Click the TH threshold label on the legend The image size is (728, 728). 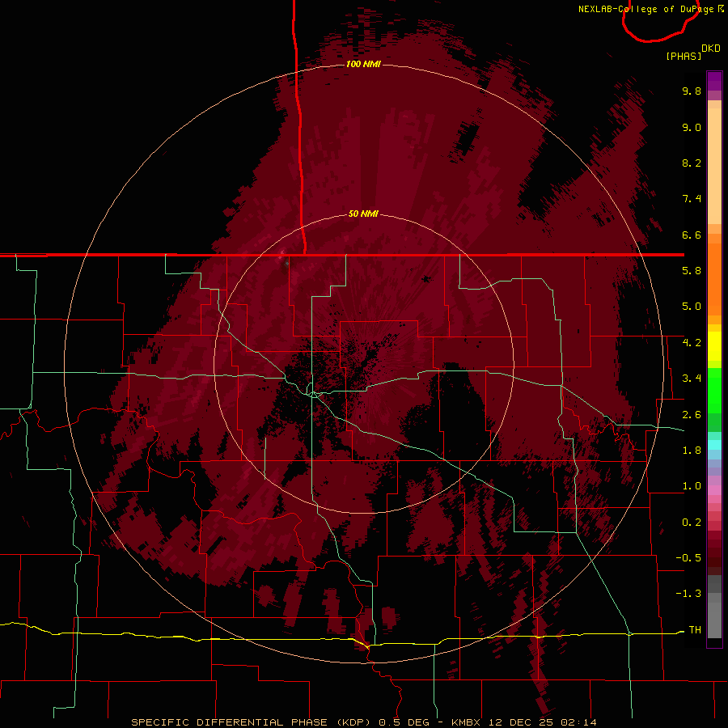[695, 630]
